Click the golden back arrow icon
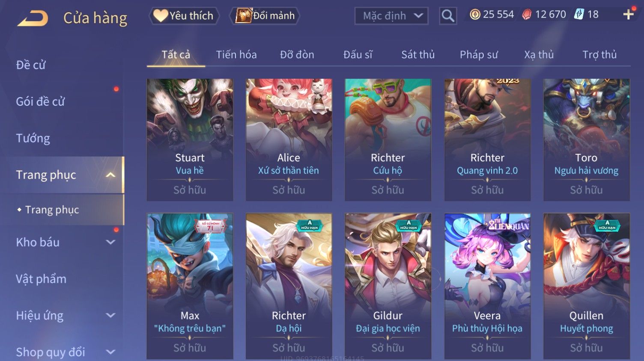Screen dimensions: 644x361 33,18
